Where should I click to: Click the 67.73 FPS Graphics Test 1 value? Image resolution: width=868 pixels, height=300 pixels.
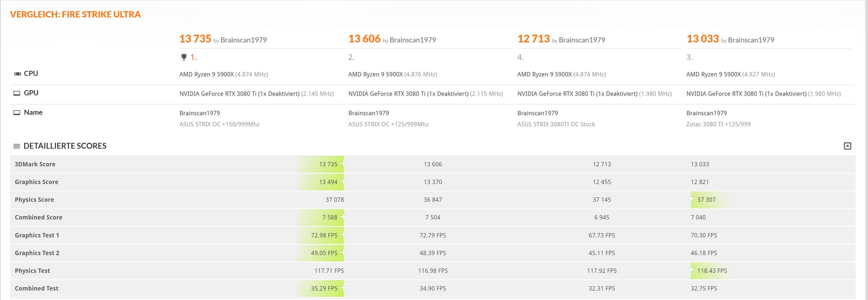tap(602, 235)
